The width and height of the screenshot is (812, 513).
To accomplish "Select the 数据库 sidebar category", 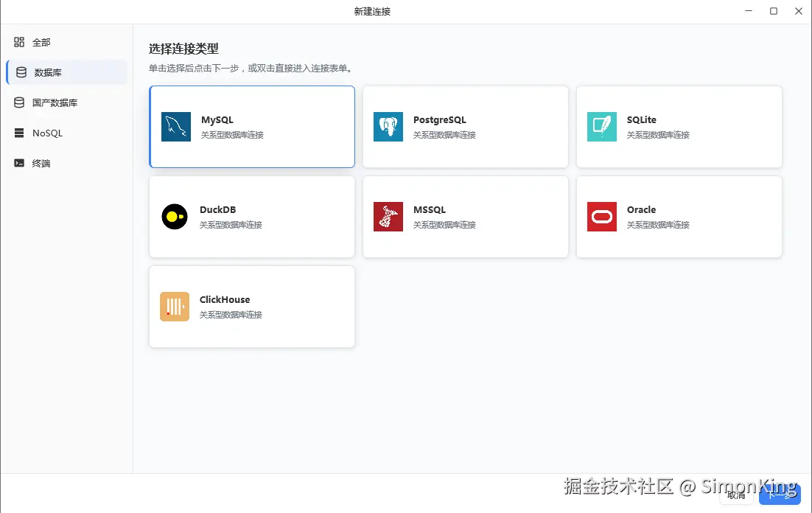I will 66,72.
